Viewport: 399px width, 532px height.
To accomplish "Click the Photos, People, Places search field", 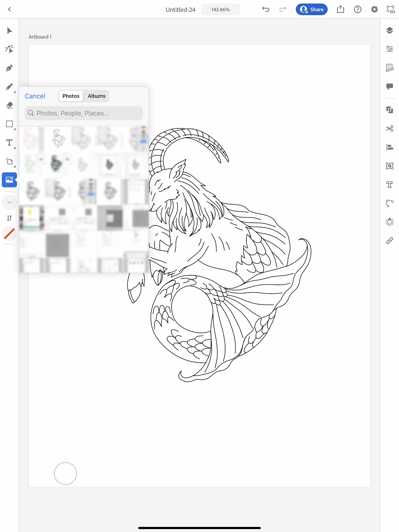I will click(84, 113).
